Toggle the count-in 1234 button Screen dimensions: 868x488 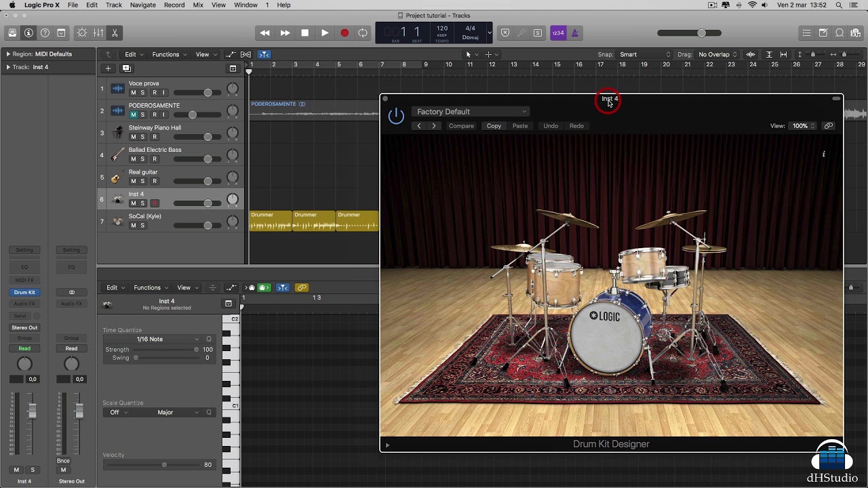pos(558,33)
